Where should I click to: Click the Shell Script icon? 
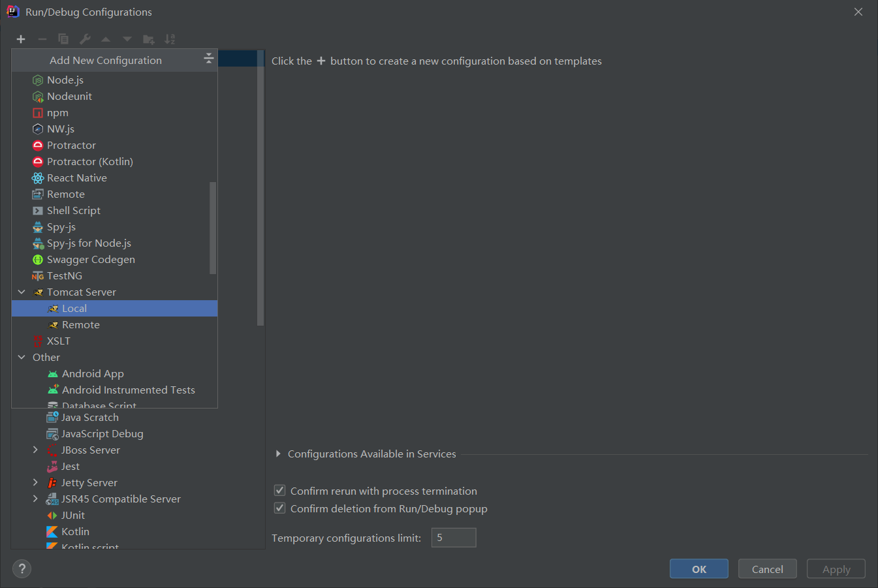pos(38,211)
